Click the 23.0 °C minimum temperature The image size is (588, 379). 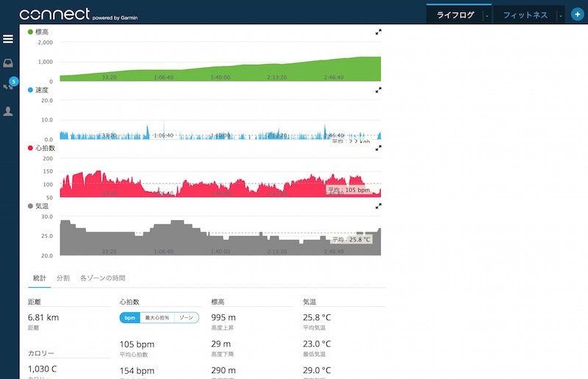click(317, 344)
